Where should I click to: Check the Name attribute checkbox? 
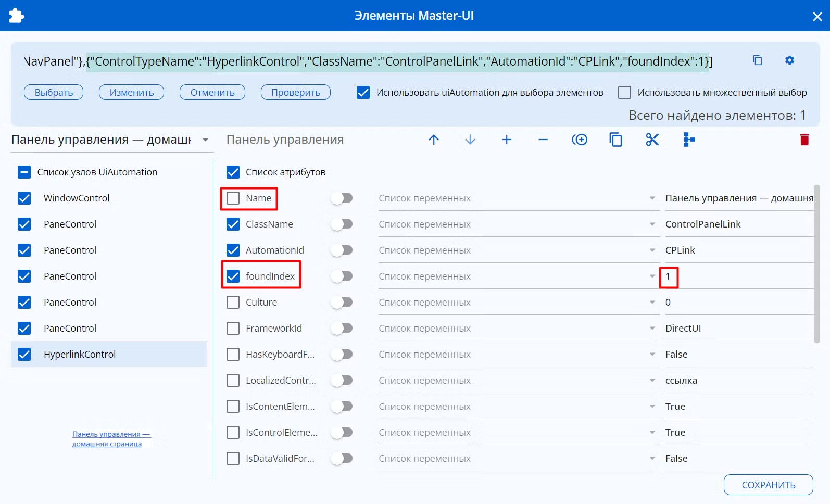click(233, 198)
